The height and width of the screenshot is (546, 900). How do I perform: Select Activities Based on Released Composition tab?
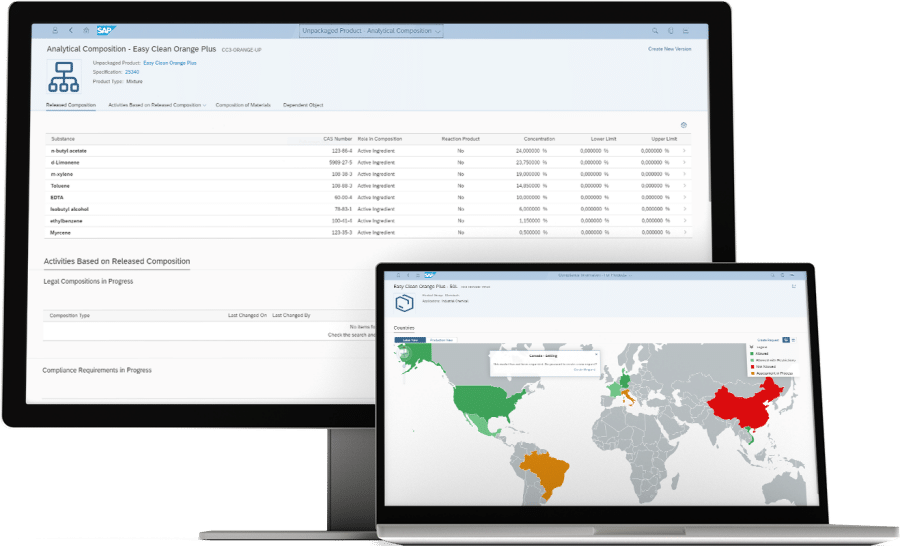[155, 105]
